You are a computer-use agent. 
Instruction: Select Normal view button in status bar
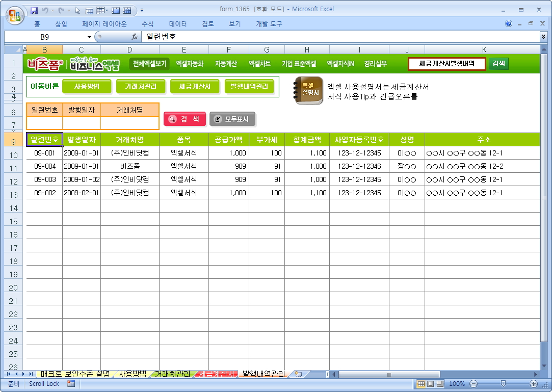pos(421,384)
